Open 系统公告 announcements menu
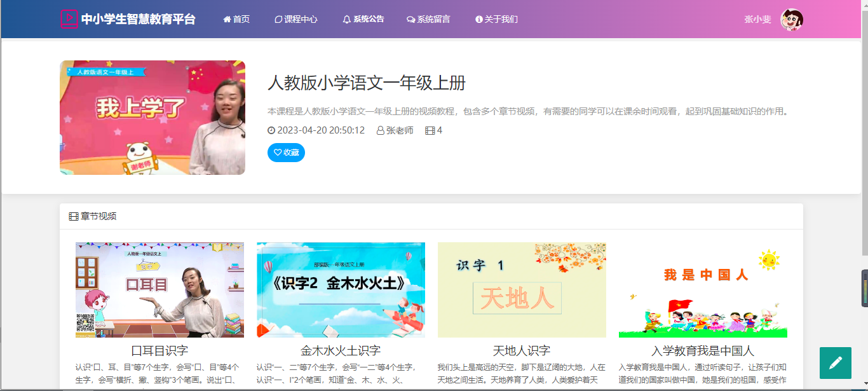This screenshot has width=868, height=391. 363,19
